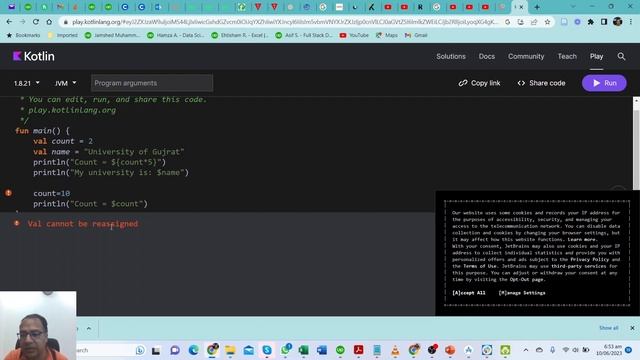640x360 pixels.
Task: Click the browser Back arrow
Action: coord(9,22)
